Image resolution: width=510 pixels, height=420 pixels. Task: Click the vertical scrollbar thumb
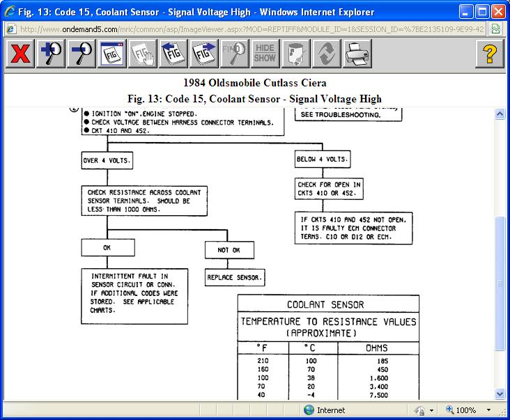(500, 283)
